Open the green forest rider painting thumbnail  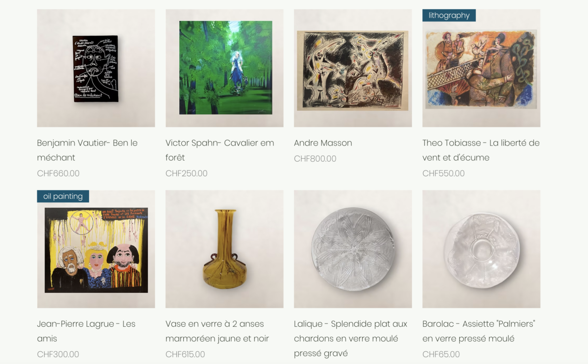pos(224,68)
